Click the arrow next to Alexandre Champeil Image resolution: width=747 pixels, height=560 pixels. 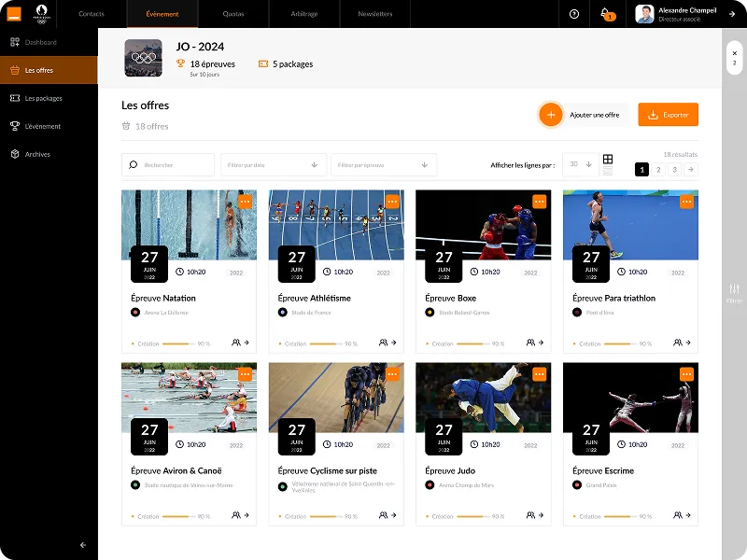(x=732, y=14)
